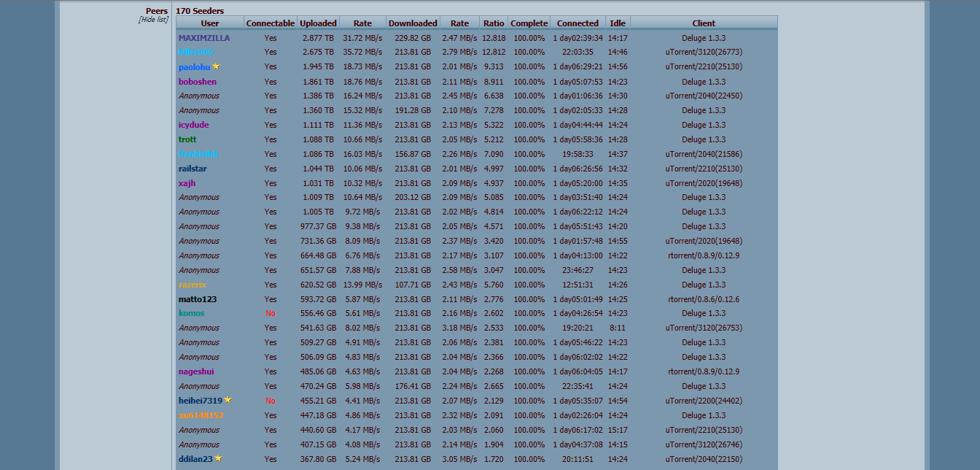The height and width of the screenshot is (470, 980).
Task: Click the red No in komos row
Action: click(271, 313)
